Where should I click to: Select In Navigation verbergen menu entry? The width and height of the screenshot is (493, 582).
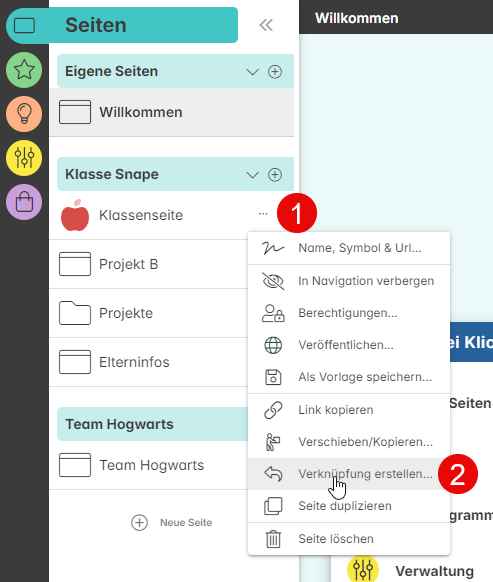349,281
